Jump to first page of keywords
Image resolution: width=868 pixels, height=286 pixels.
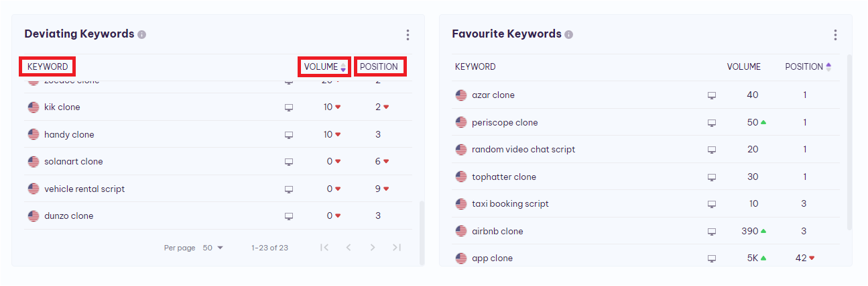324,248
